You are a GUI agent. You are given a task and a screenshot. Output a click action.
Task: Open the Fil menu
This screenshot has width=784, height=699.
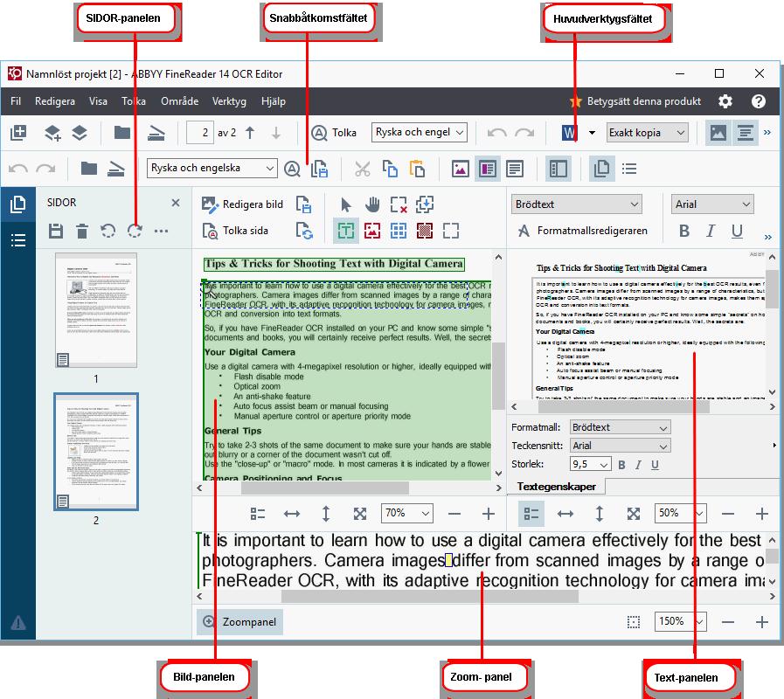16,101
